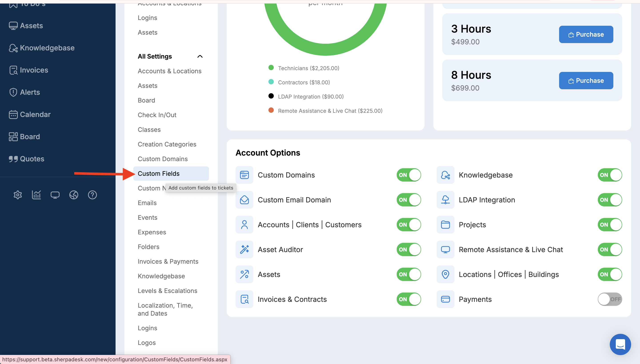Toggle the Knowledgebase account option switch
Image resolution: width=640 pixels, height=364 pixels.
click(610, 175)
